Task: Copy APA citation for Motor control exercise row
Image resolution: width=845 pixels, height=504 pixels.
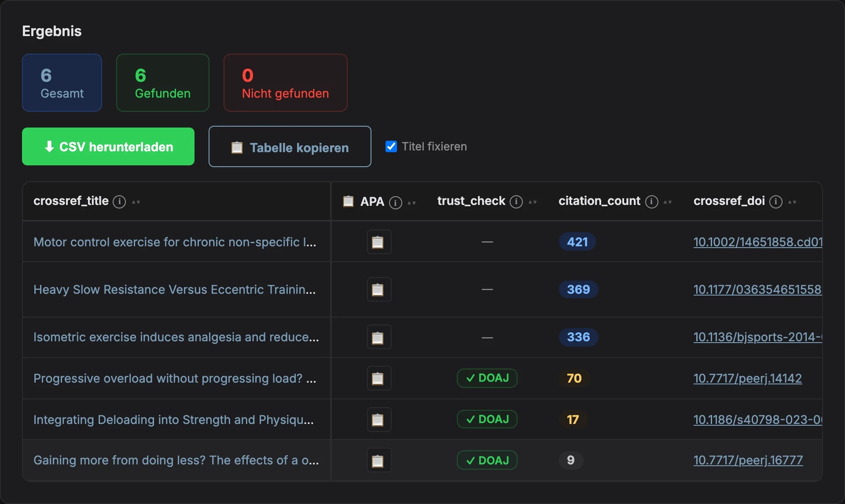Action: [379, 242]
